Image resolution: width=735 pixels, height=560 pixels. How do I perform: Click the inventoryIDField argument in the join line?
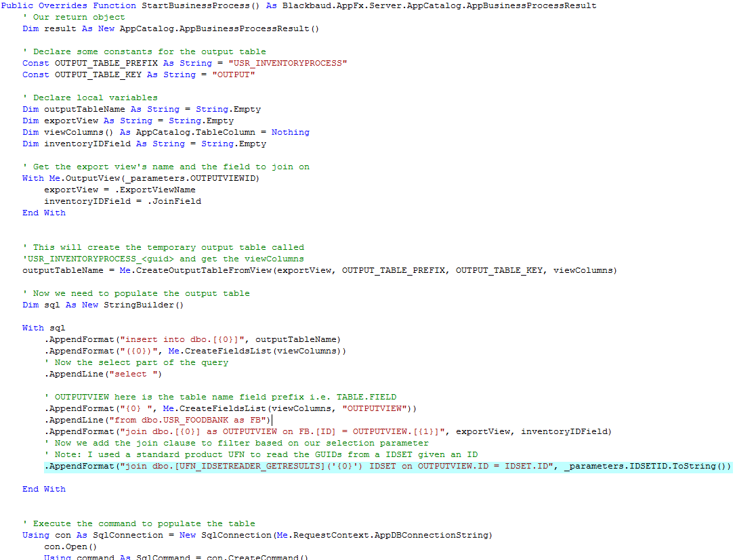point(564,432)
